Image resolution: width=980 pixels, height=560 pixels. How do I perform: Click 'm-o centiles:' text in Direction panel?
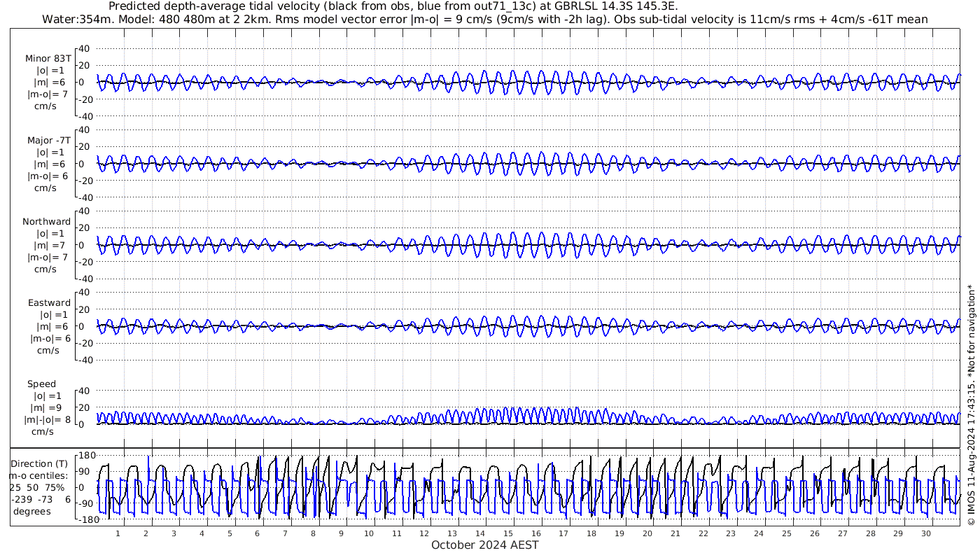coord(39,476)
